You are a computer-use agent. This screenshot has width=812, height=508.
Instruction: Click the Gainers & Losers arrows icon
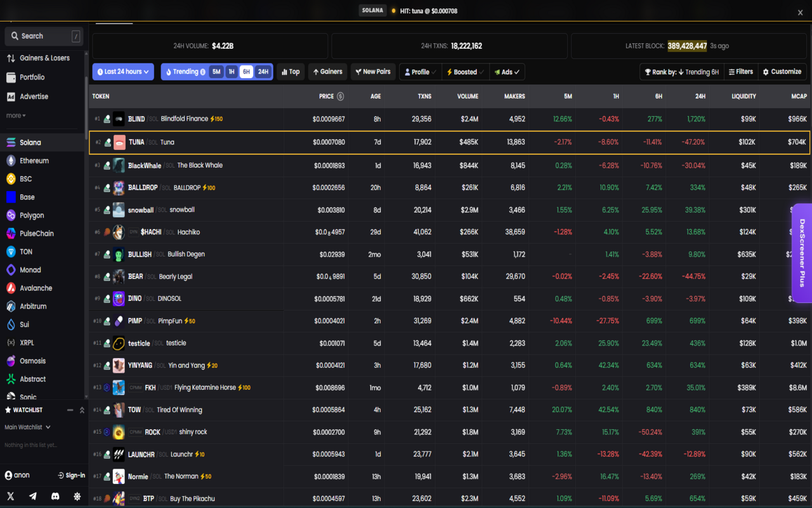[x=11, y=58]
